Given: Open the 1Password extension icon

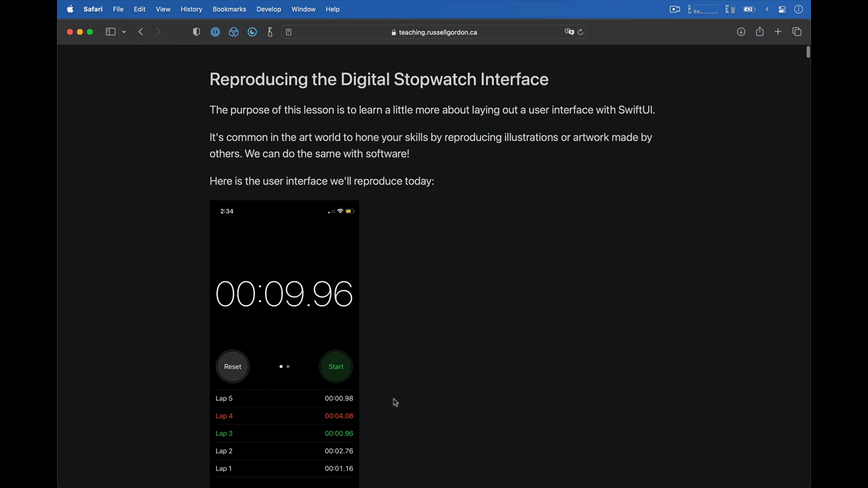Looking at the screenshot, I should [x=215, y=32].
